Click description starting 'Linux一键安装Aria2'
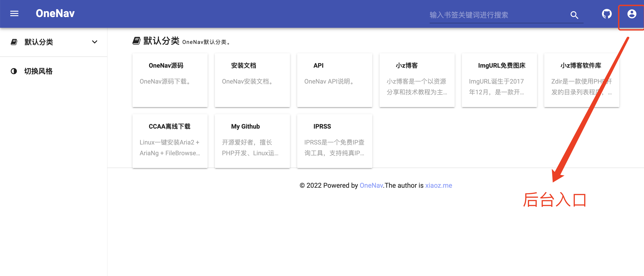The image size is (644, 276). coord(170,148)
